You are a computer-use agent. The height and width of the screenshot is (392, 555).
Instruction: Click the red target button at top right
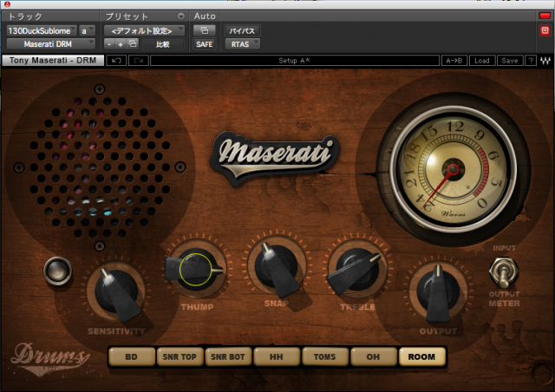pos(545,30)
